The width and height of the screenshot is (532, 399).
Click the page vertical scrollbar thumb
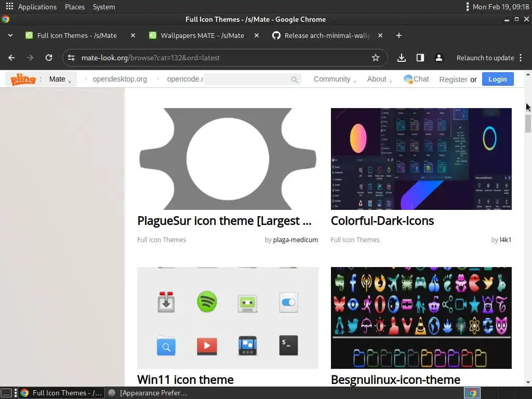528,124
